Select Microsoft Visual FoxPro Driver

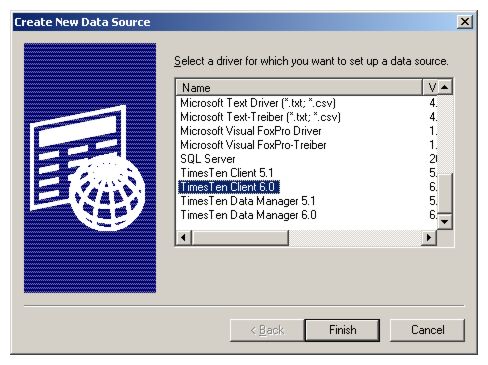click(x=251, y=131)
